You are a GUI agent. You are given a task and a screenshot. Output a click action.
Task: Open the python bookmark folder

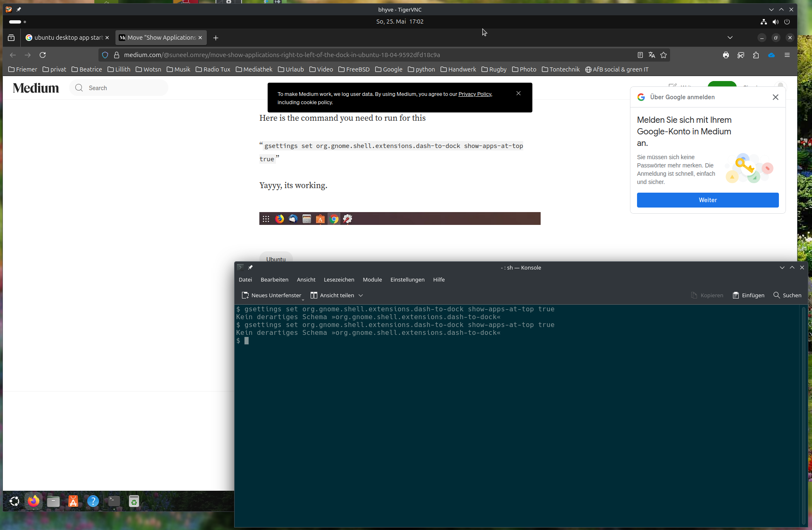422,69
